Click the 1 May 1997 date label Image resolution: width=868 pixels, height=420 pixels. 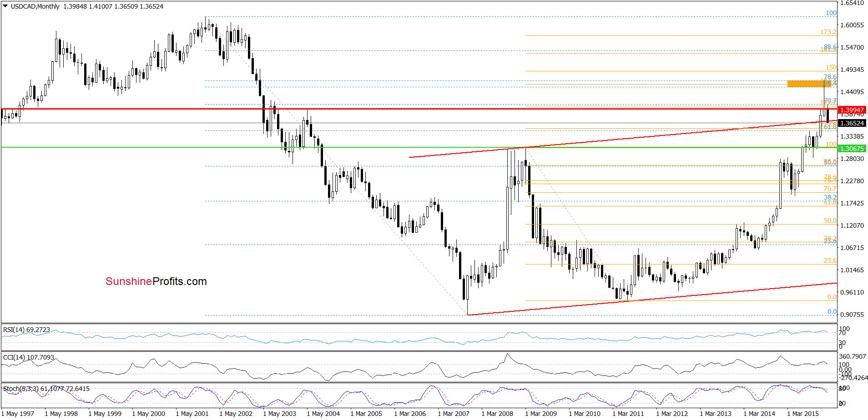[x=18, y=414]
